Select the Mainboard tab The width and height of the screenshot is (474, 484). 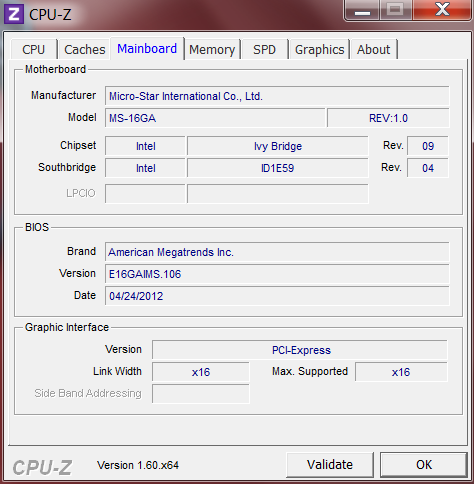tap(147, 49)
